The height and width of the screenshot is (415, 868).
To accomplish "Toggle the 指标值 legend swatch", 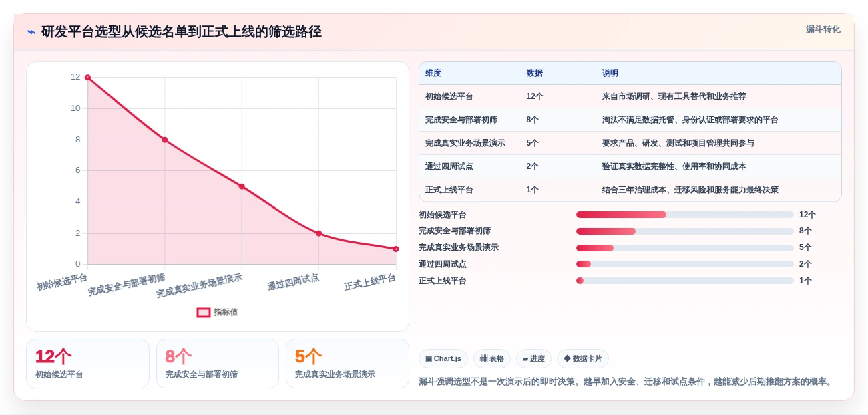I will point(204,312).
